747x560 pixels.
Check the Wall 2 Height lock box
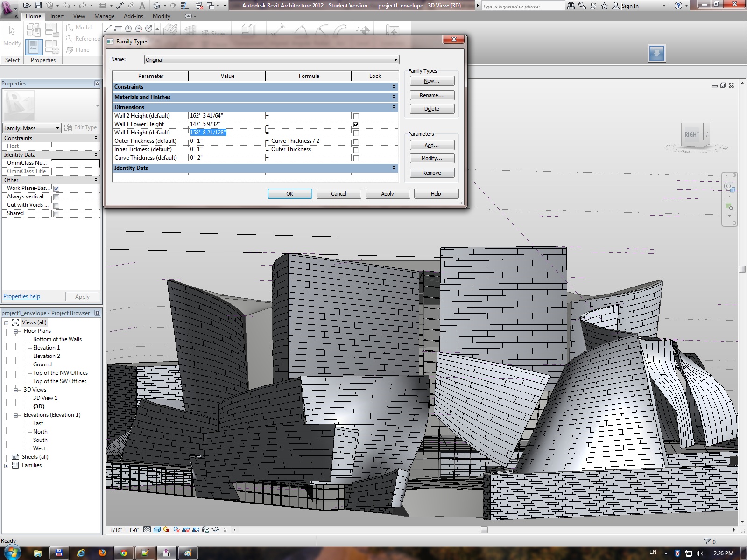pos(356,116)
